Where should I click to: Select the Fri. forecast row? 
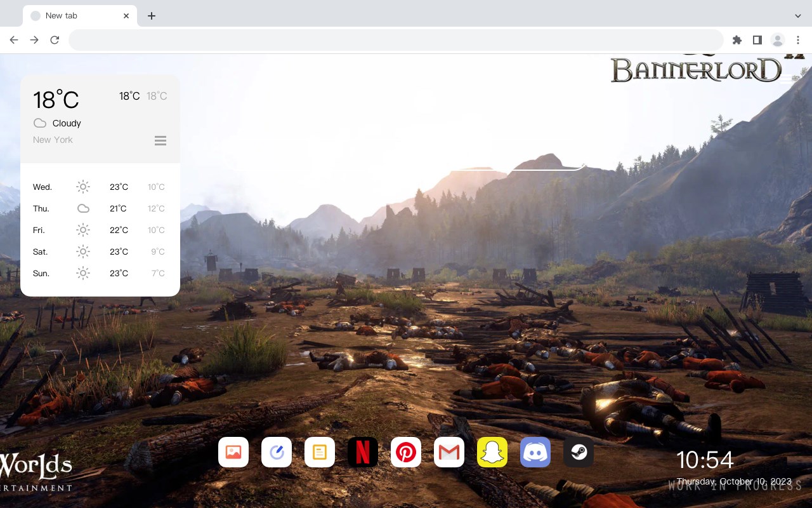pyautogui.click(x=100, y=230)
